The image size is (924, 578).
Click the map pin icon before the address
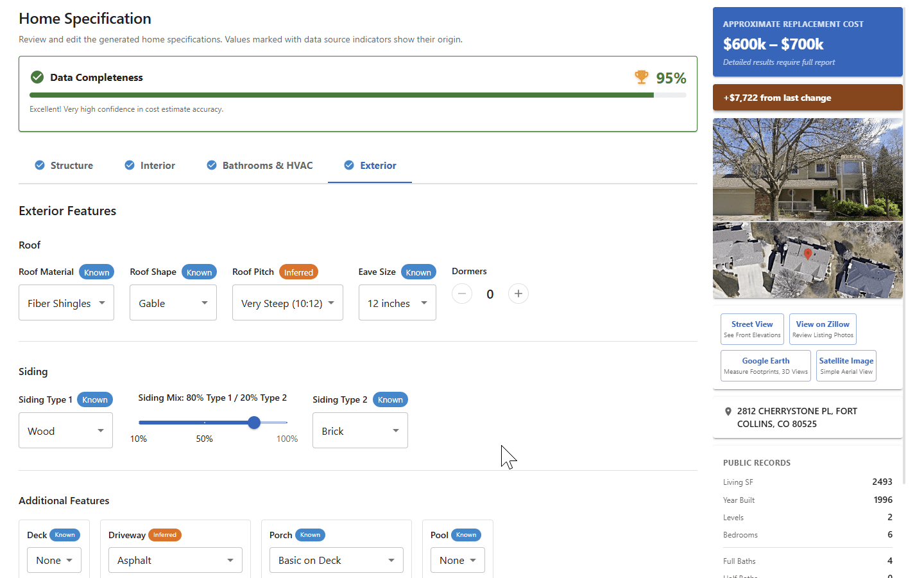728,411
